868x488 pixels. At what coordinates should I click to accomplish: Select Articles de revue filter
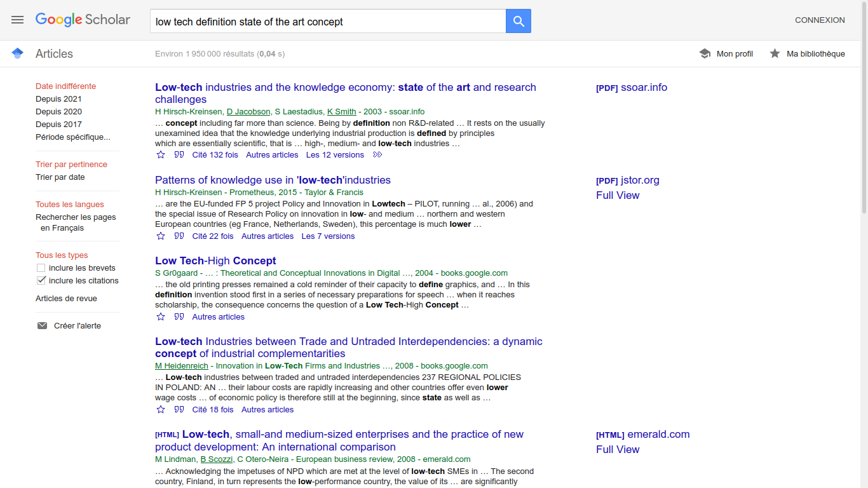click(66, 298)
